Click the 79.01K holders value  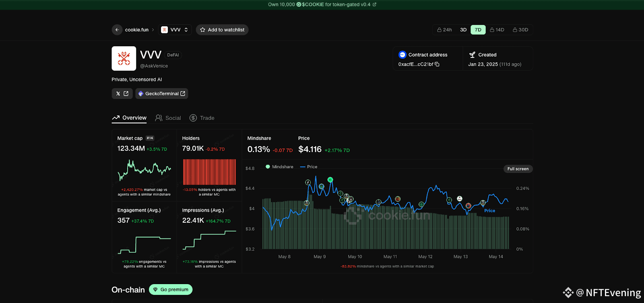coord(193,148)
